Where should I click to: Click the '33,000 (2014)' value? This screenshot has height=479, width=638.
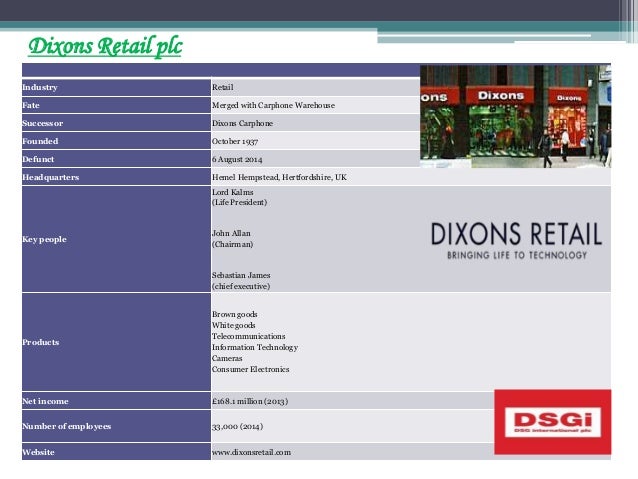point(237,427)
